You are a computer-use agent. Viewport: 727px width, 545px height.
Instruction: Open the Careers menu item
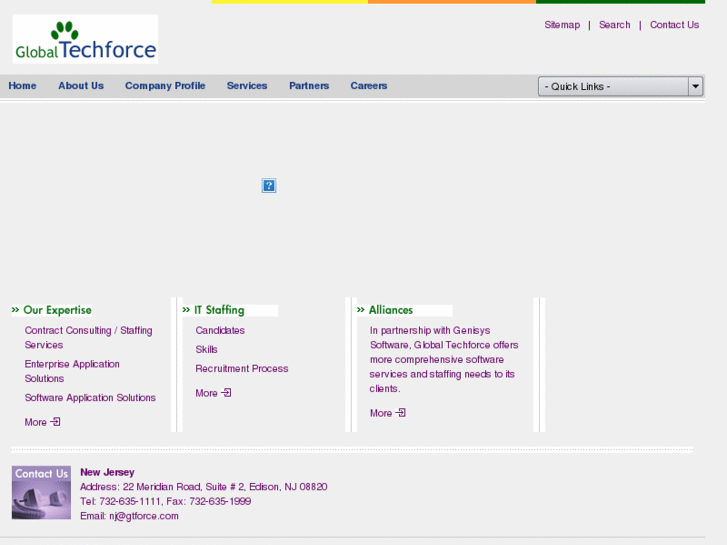coord(369,86)
